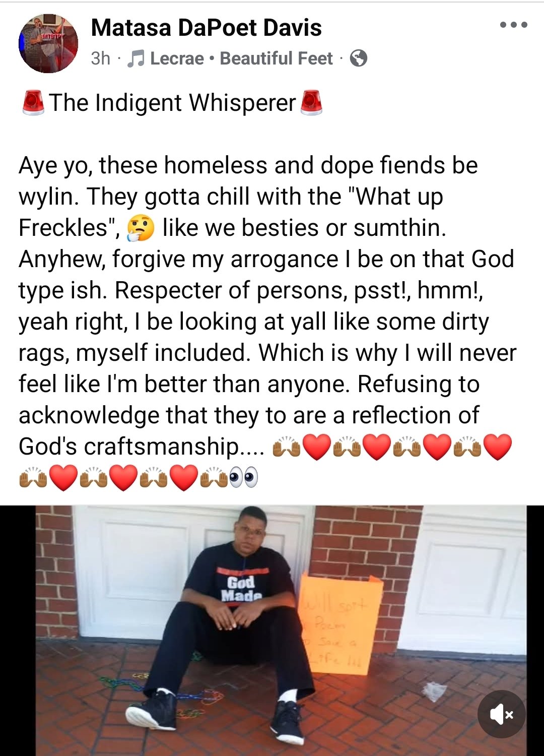Click the siren emoji after "Whisperer"
This screenshot has height=756, width=544.
tap(311, 103)
